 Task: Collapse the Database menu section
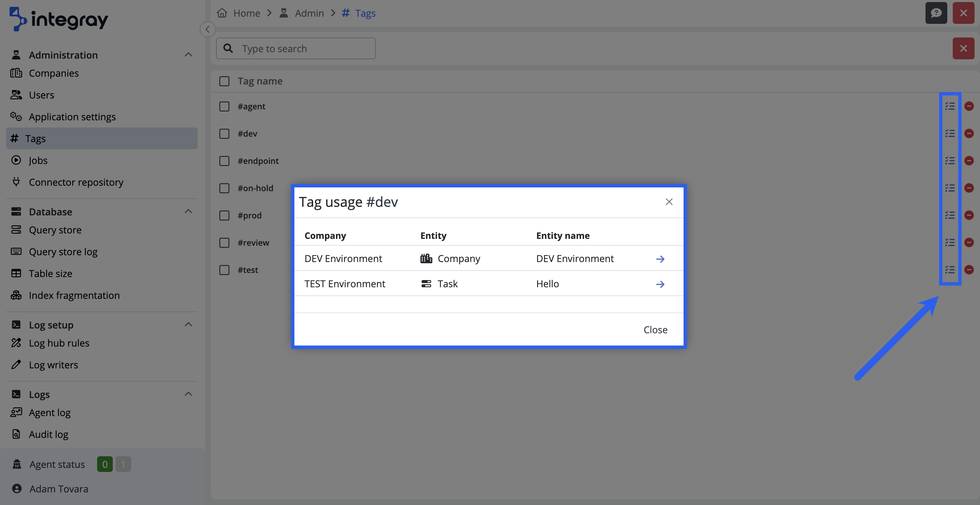188,212
